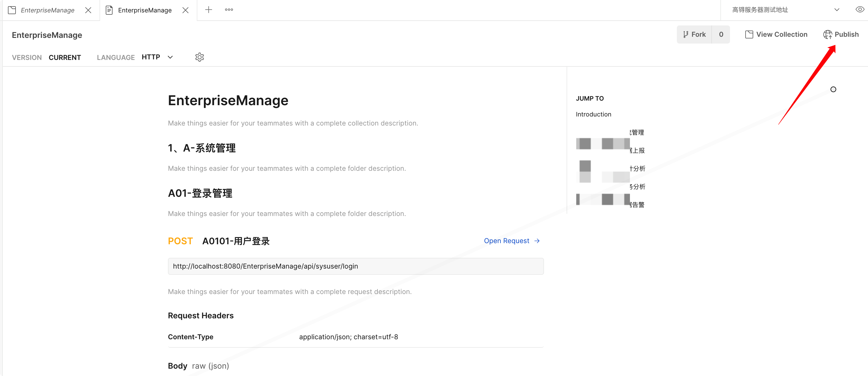868x376 pixels.
Task: Click the small circle marker near the red arrow
Action: (833, 89)
